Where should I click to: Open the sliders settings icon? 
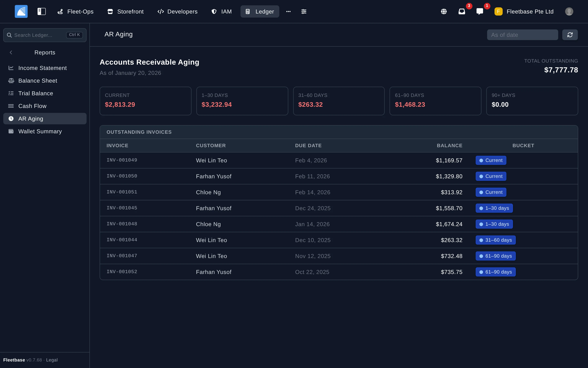point(304,11)
